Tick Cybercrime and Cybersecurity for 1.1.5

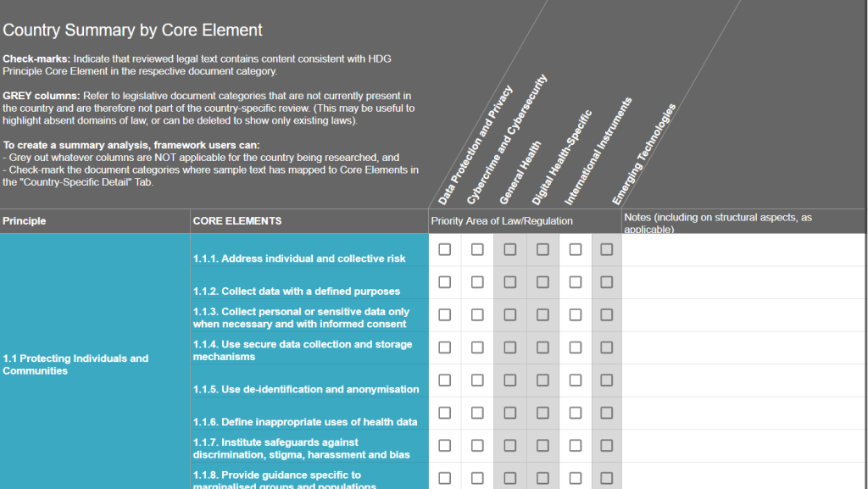pyautogui.click(x=477, y=380)
